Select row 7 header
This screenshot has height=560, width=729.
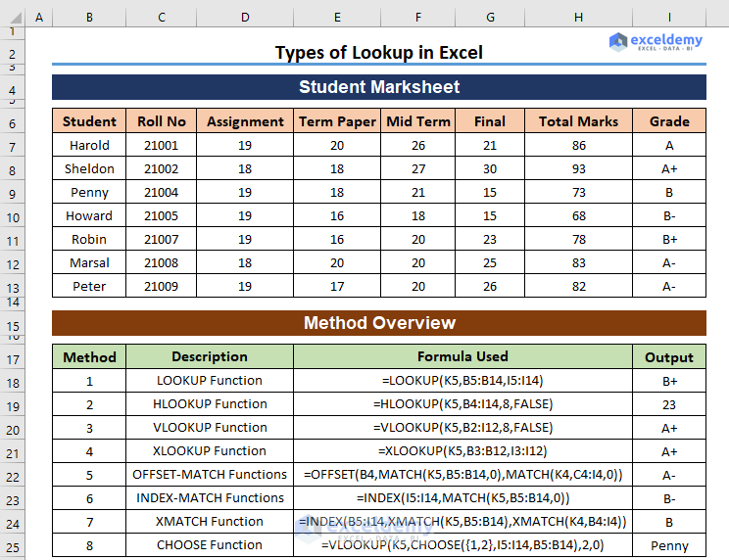coord(12,146)
